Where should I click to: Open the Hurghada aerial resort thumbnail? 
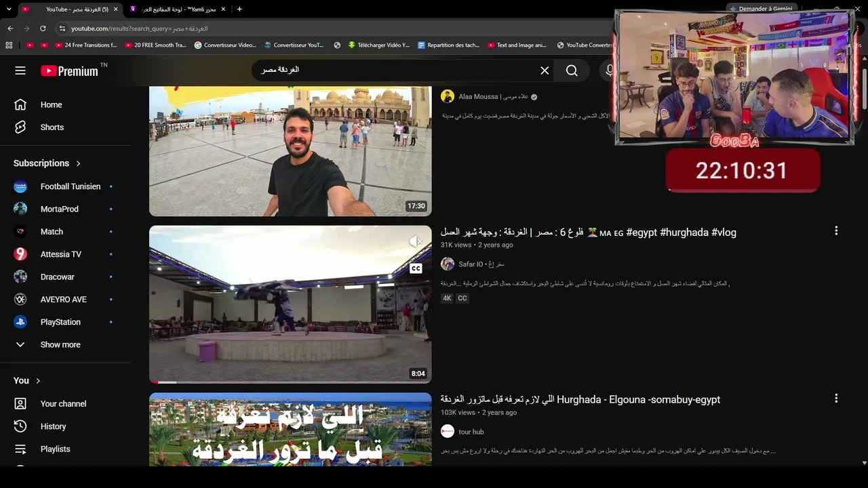[290, 429]
